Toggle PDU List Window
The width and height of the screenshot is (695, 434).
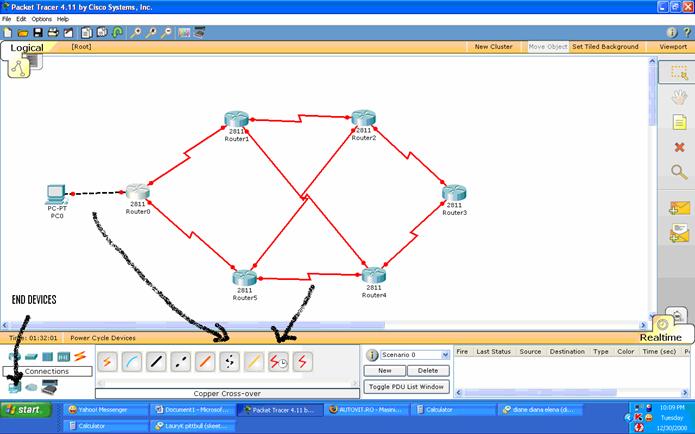coord(404,387)
